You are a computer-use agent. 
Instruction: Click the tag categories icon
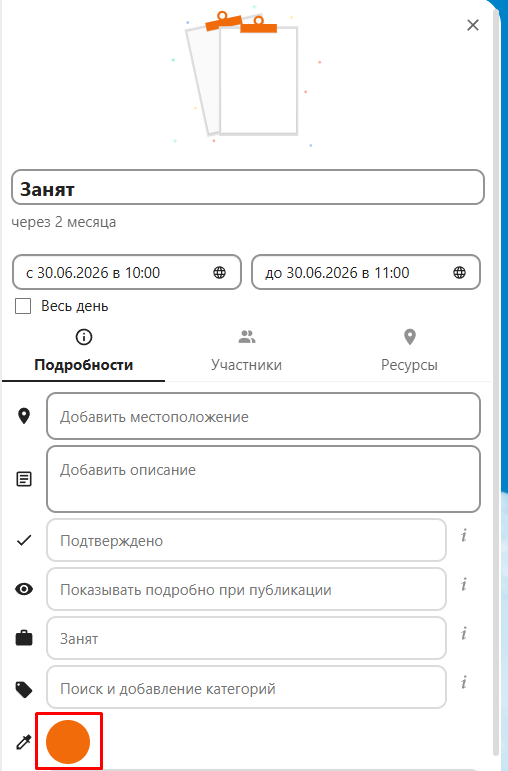tap(24, 689)
